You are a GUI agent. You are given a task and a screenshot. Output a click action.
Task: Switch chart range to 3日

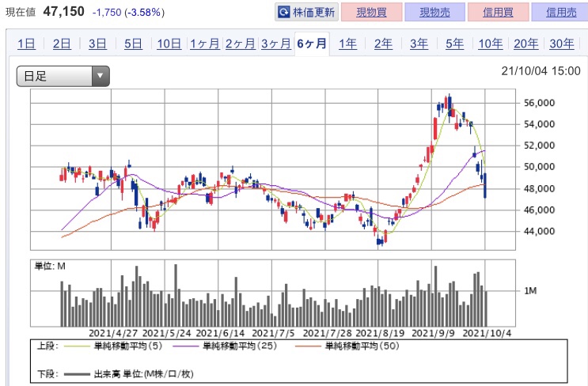point(97,44)
